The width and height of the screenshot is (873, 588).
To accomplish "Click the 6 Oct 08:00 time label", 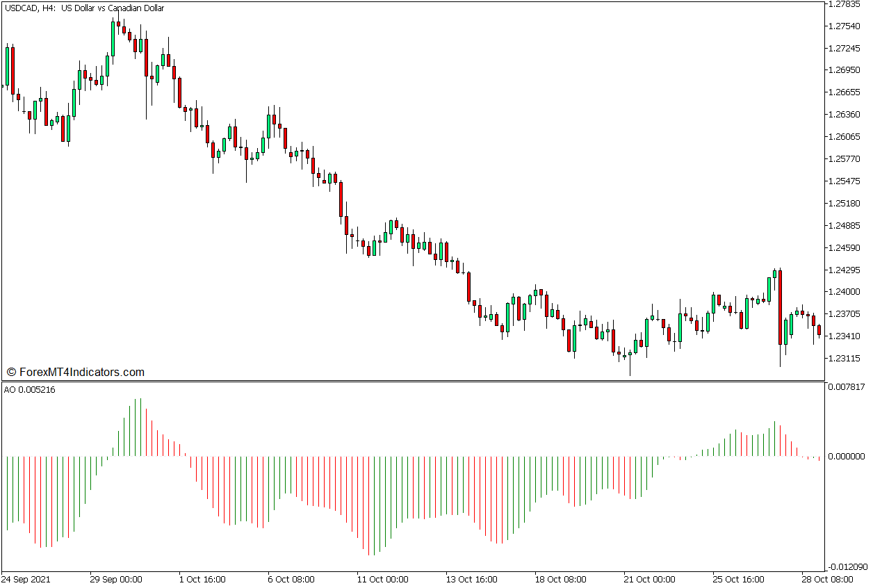I will pyautogui.click(x=291, y=579).
